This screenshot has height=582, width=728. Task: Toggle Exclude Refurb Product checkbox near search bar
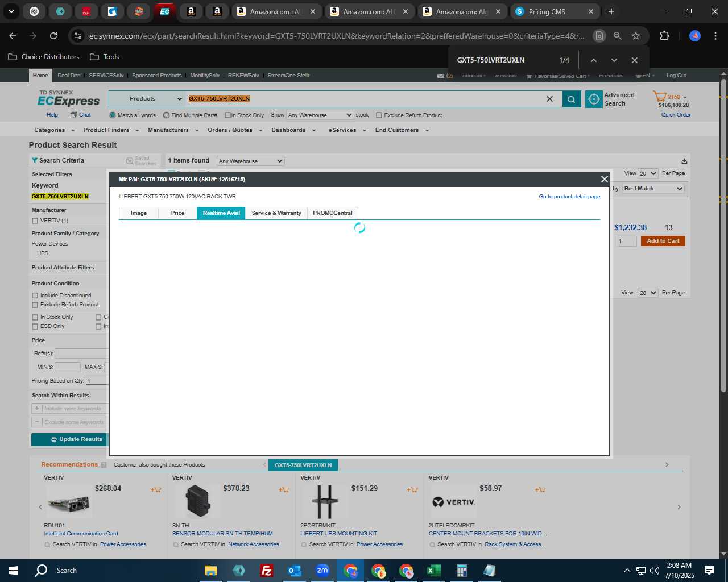[379, 115]
